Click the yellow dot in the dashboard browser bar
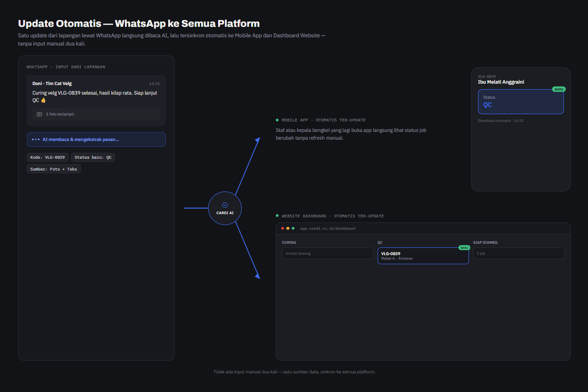 tap(288, 228)
